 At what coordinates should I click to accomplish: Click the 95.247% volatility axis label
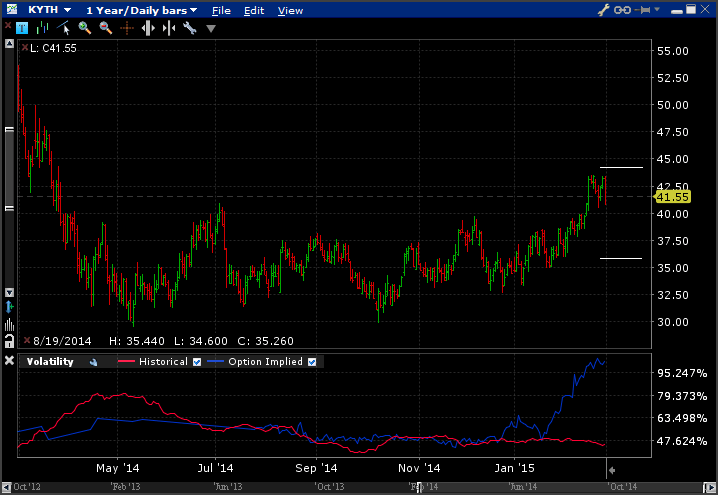click(682, 373)
